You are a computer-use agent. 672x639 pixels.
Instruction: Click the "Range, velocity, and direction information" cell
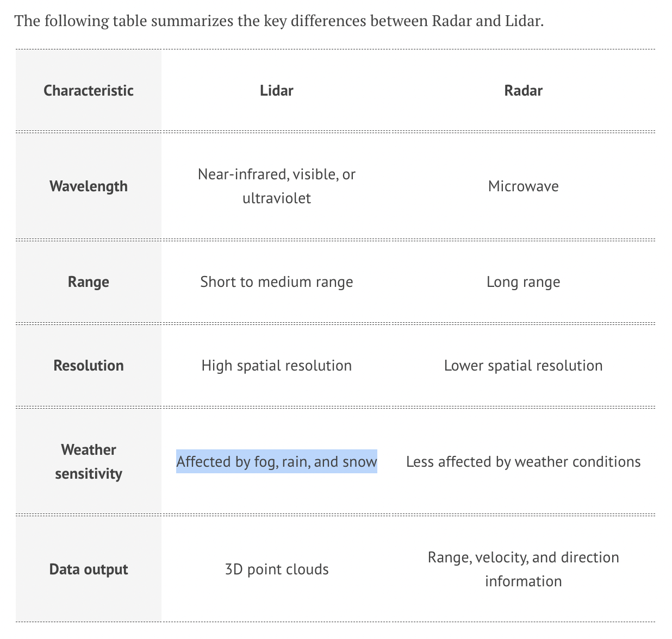tap(523, 569)
